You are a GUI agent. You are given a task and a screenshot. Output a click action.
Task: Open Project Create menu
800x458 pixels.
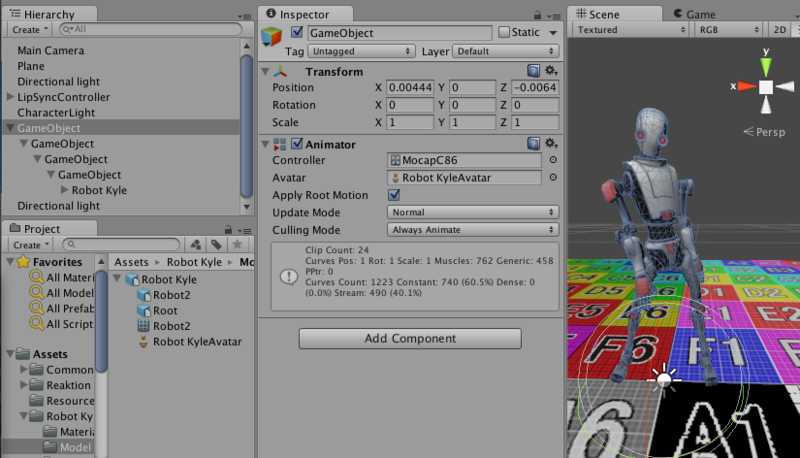(x=31, y=245)
